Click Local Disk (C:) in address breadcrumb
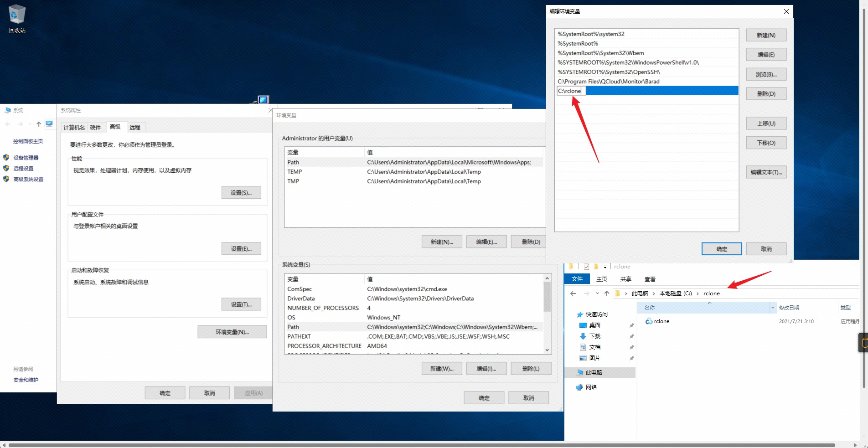 pos(676,294)
